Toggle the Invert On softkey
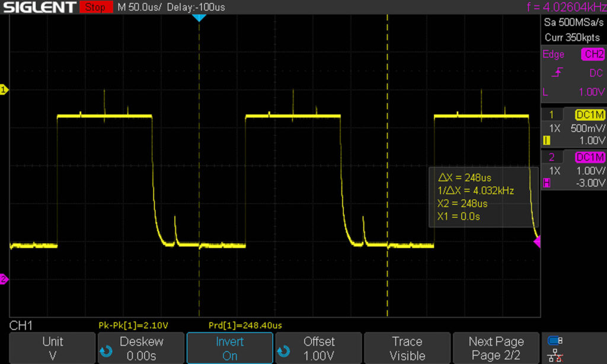The height and width of the screenshot is (364, 607). [x=230, y=348]
